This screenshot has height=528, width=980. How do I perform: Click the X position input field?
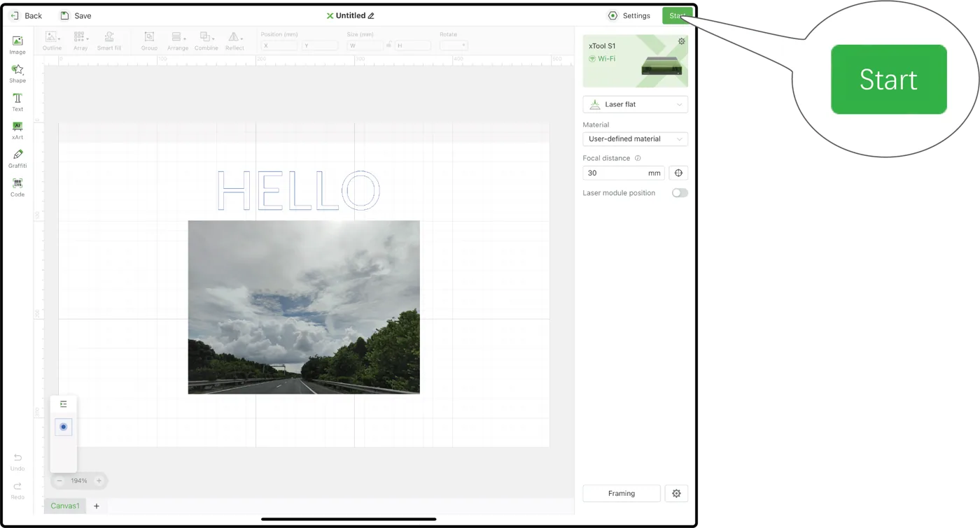tap(279, 45)
